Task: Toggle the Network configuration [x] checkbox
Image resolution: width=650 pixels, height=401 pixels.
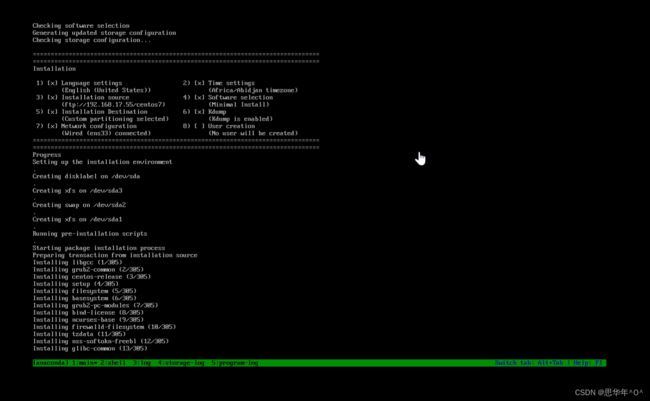Action: pyautogui.click(x=52, y=126)
